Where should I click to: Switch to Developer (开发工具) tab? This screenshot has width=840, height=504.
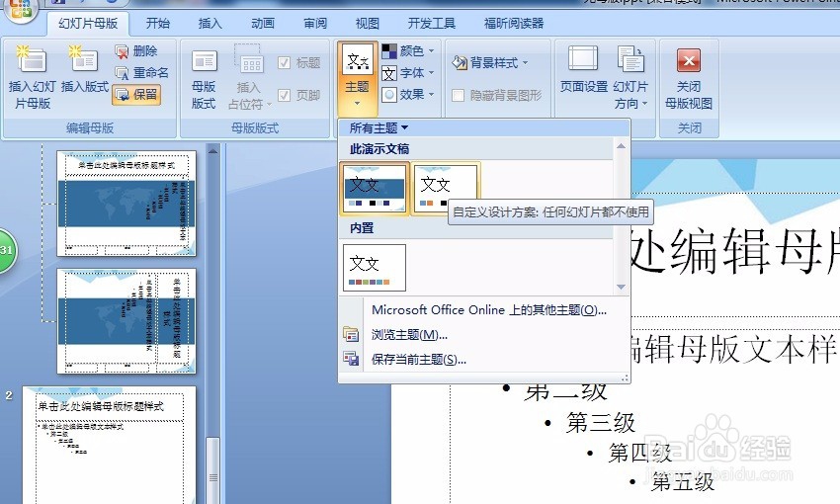click(432, 23)
